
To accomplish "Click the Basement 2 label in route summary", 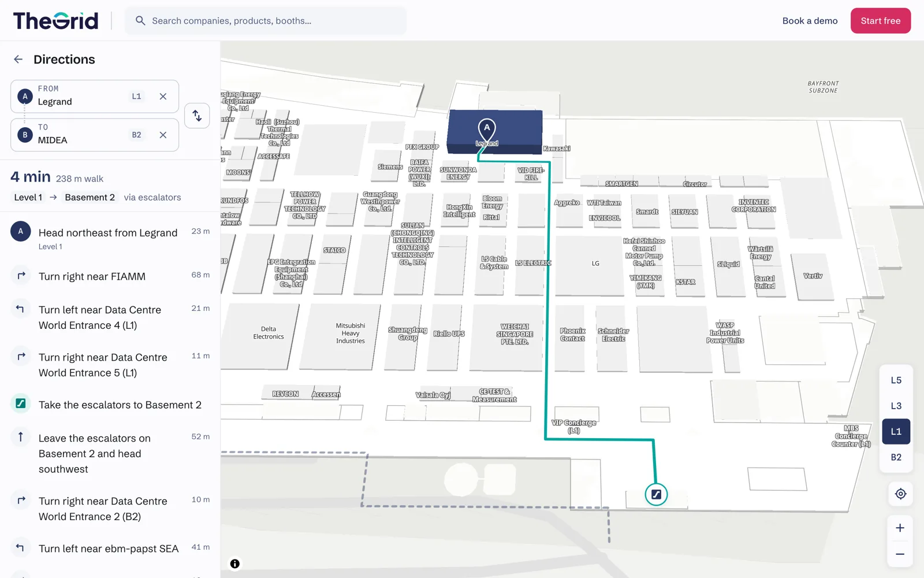I will (90, 197).
